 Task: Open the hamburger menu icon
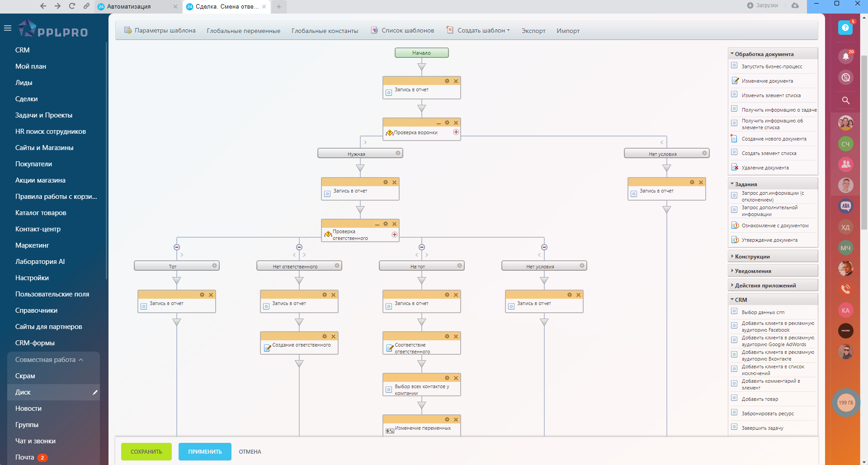pos(7,28)
